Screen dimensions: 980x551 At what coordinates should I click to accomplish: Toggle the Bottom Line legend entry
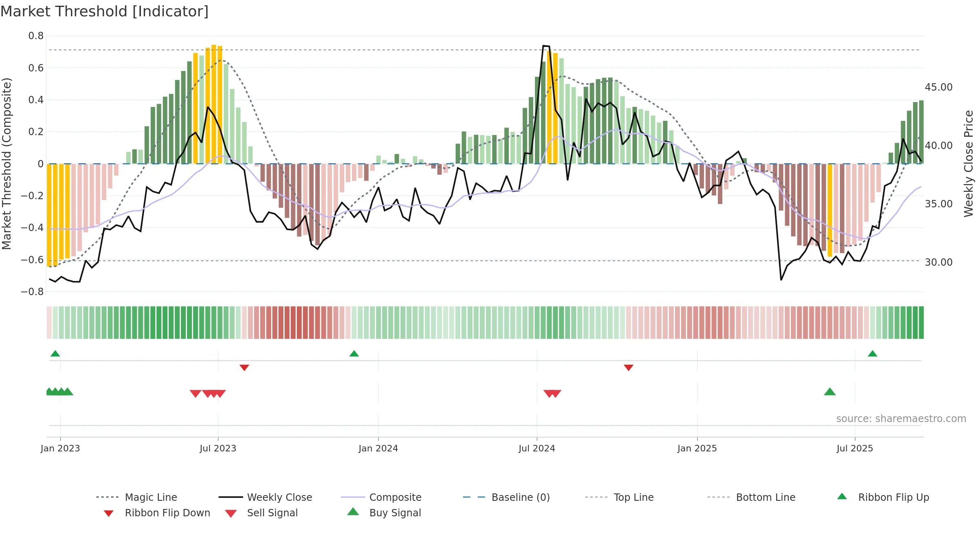[x=751, y=497]
